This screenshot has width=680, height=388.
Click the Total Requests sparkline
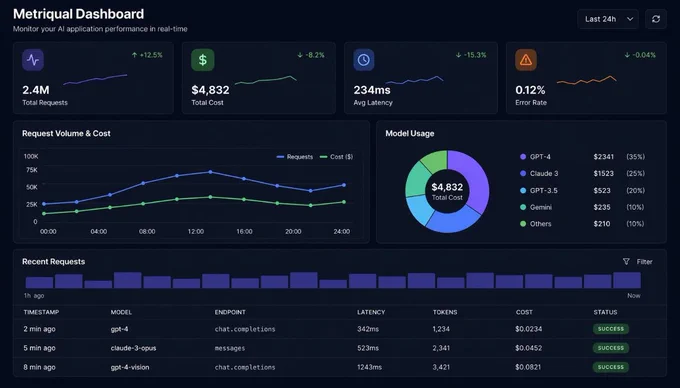95,79
